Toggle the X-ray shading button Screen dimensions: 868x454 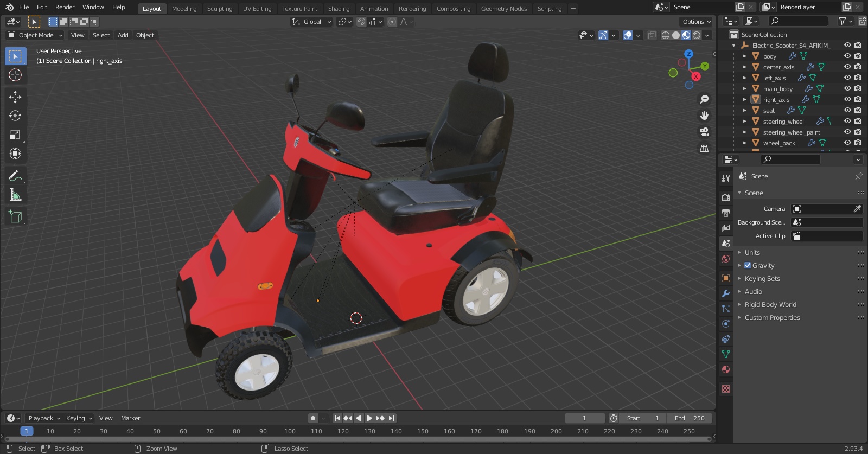[x=652, y=35]
